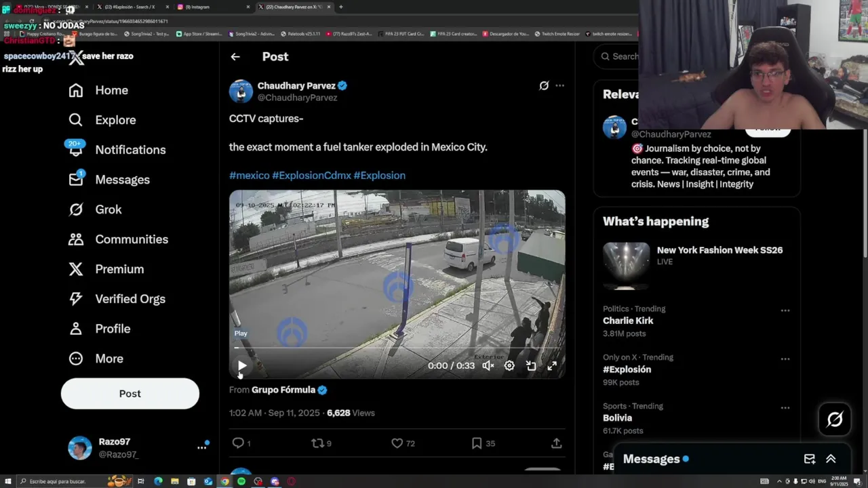Open a new browser tab
The image size is (868, 488).
tap(340, 7)
